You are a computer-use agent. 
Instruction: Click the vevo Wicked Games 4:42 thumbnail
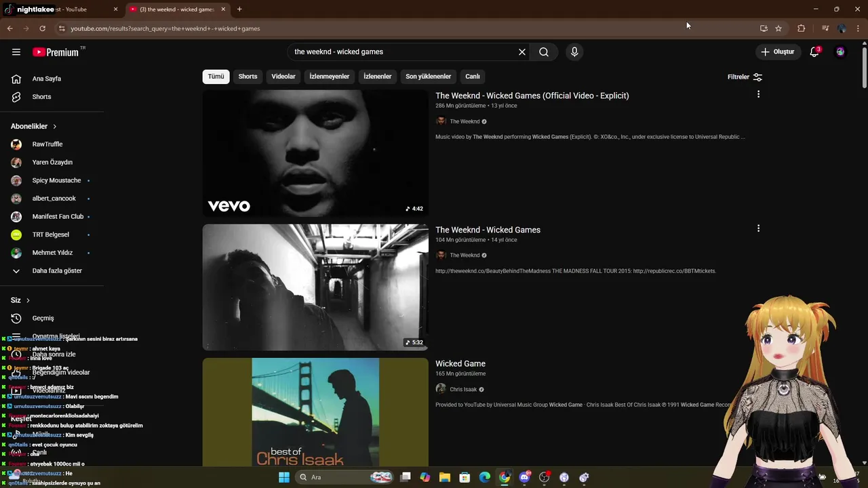(x=315, y=153)
